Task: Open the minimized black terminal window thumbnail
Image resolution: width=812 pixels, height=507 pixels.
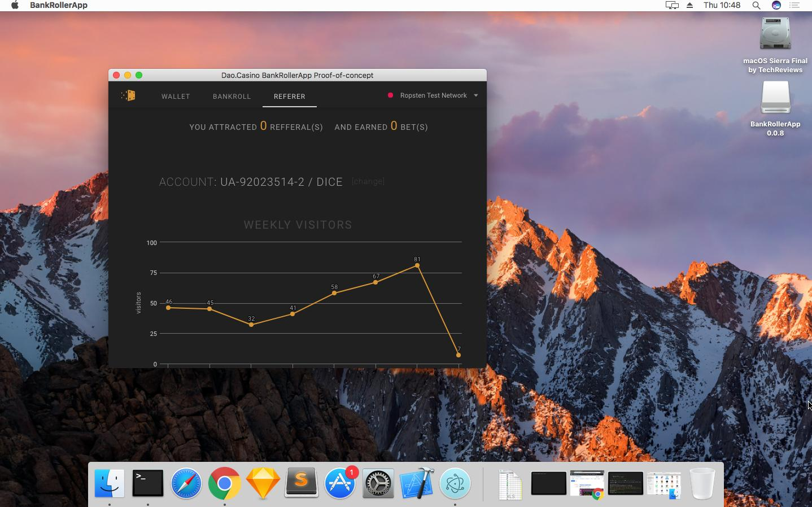Action: click(548, 484)
